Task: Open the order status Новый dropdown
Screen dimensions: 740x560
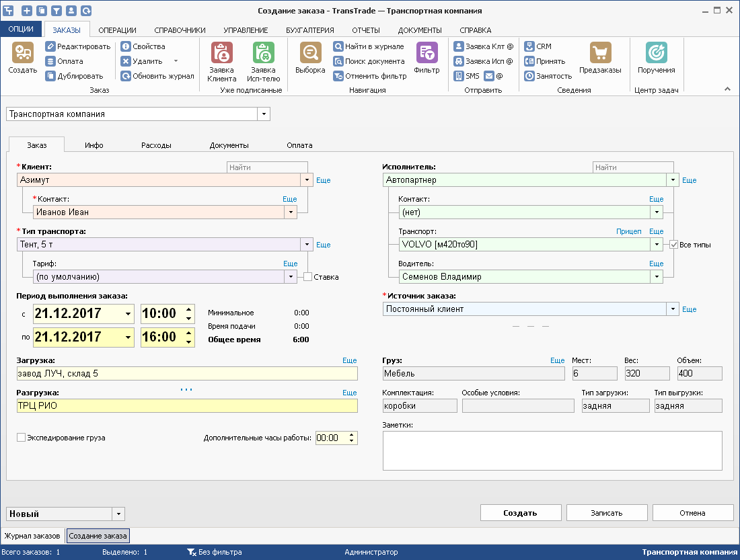Action: click(118, 514)
